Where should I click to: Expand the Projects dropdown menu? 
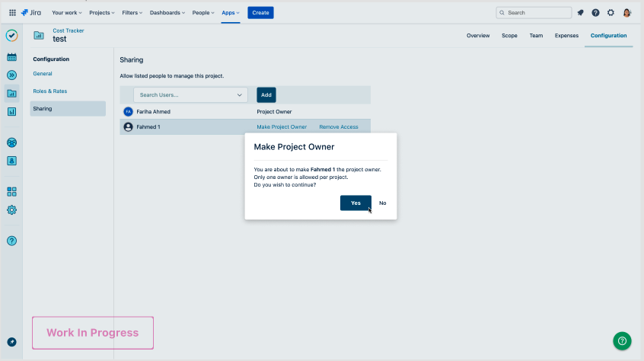tap(102, 13)
